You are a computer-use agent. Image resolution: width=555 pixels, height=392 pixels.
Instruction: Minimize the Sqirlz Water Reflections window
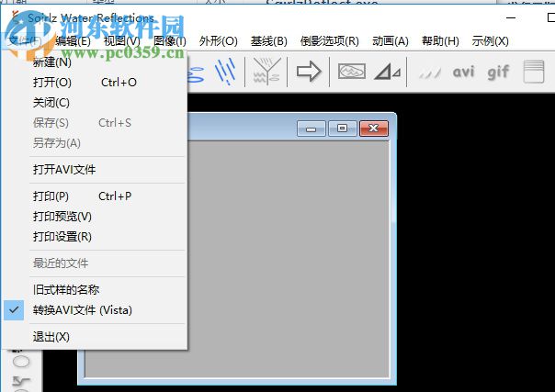(511, 17)
